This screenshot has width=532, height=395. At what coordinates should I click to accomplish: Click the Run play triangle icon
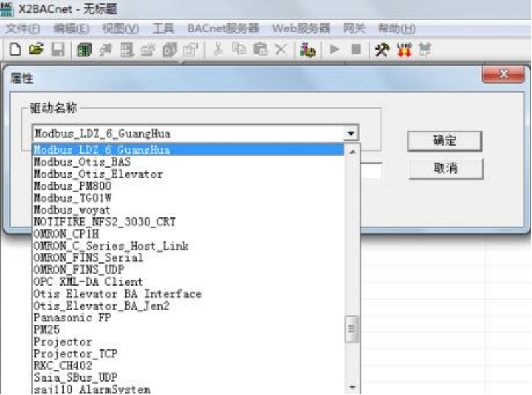[334, 50]
